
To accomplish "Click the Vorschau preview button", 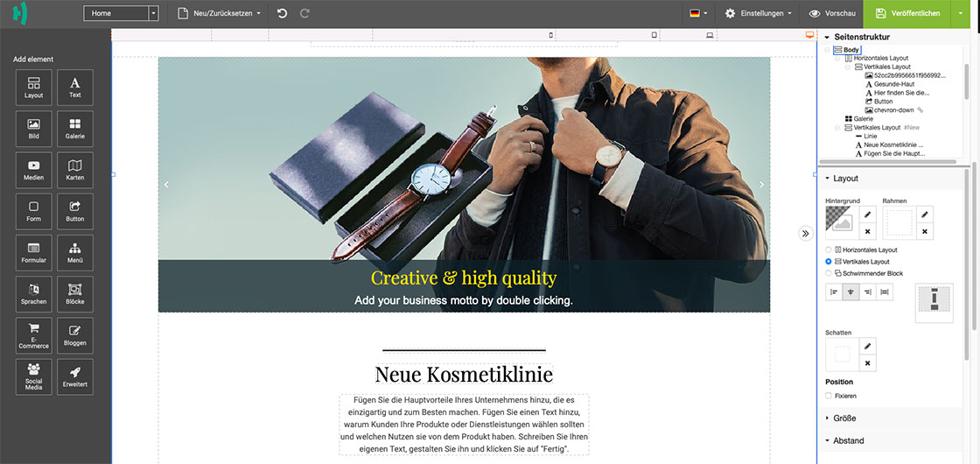I will click(x=831, y=13).
